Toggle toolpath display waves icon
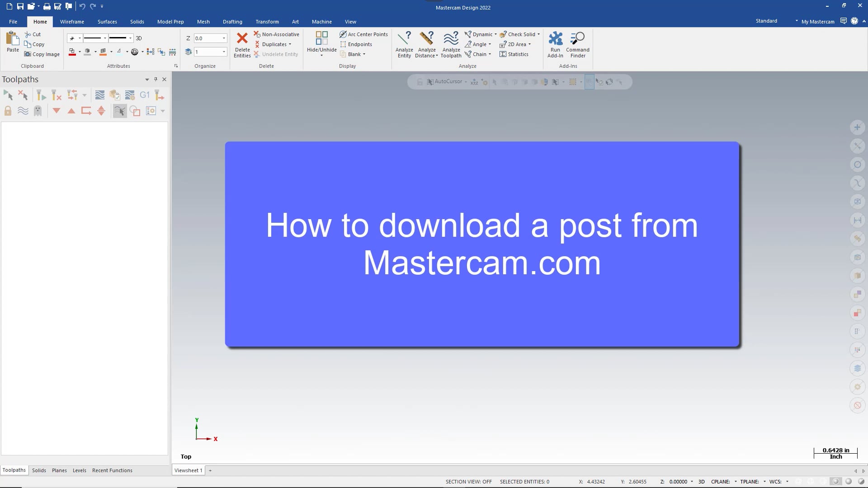The height and width of the screenshot is (488, 868). point(23,111)
